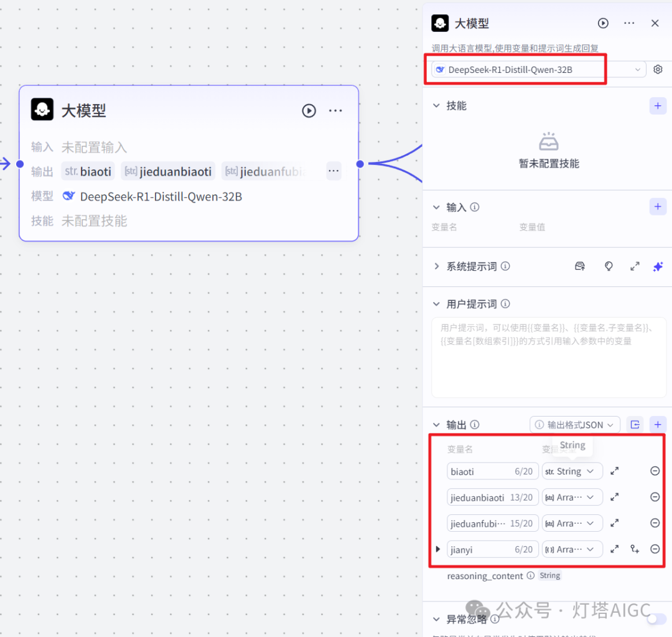Open the 输出格式JSON dropdown

pos(575,425)
